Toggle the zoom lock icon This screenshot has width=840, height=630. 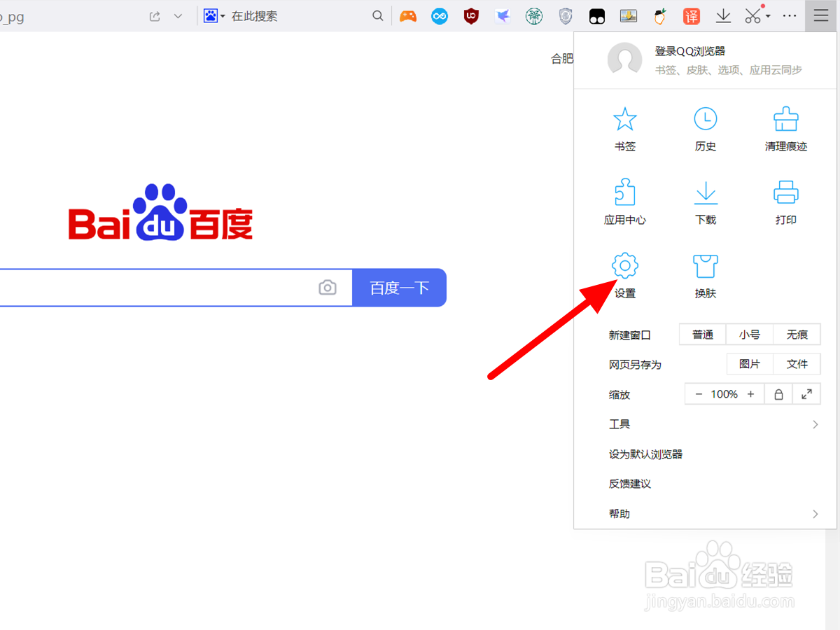pos(778,394)
